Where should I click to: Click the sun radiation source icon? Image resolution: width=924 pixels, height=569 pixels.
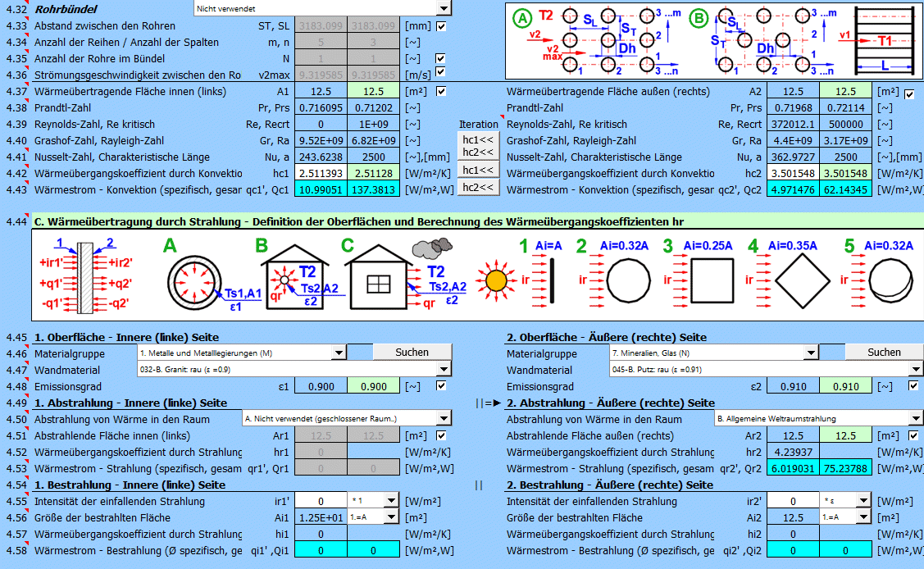coord(495,280)
